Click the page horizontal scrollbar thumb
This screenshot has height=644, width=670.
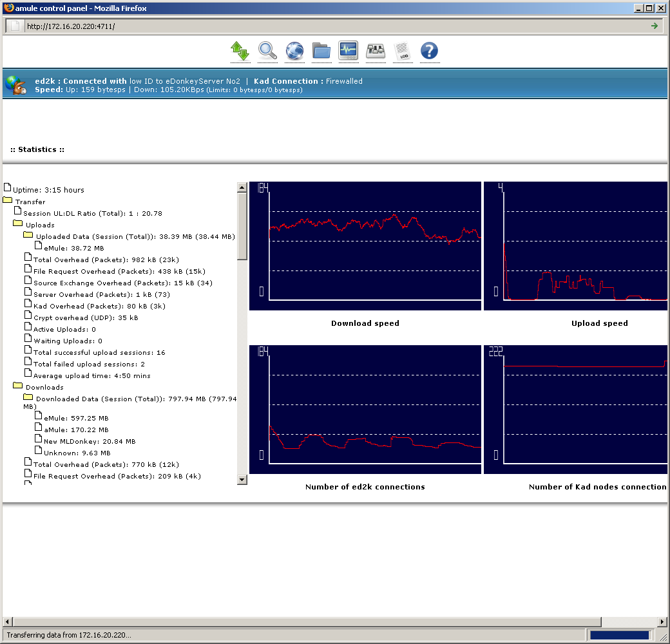point(307,621)
